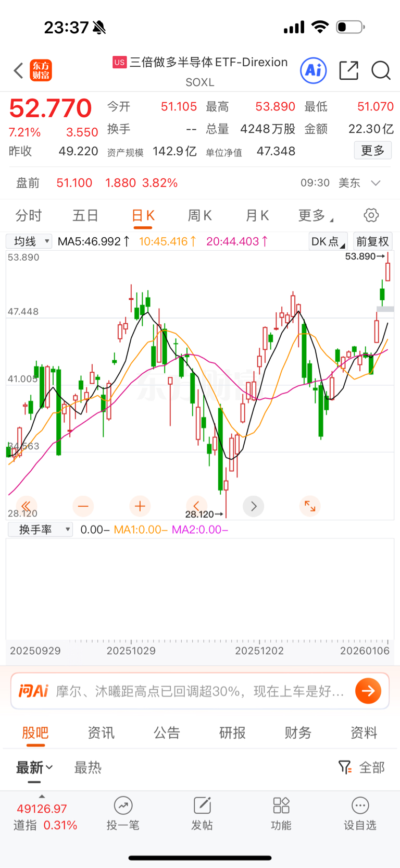Toggle the DK点 indicator
The image size is (400, 868).
[328, 241]
